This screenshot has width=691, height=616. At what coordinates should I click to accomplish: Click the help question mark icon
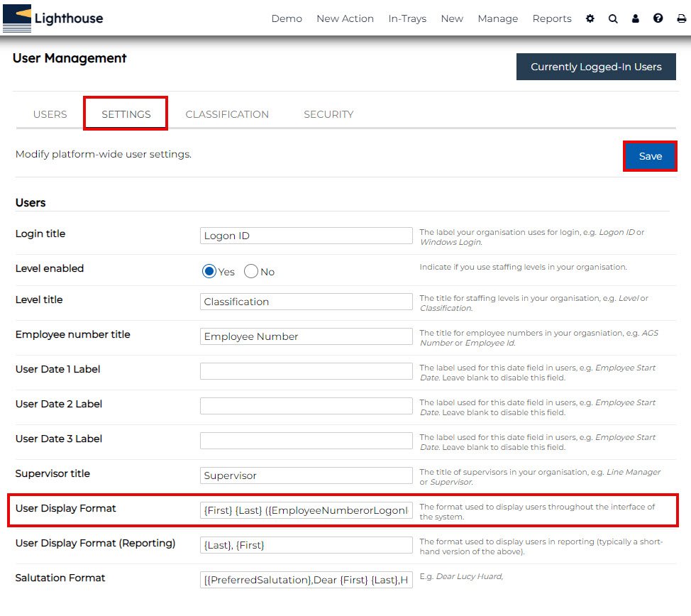coord(658,18)
